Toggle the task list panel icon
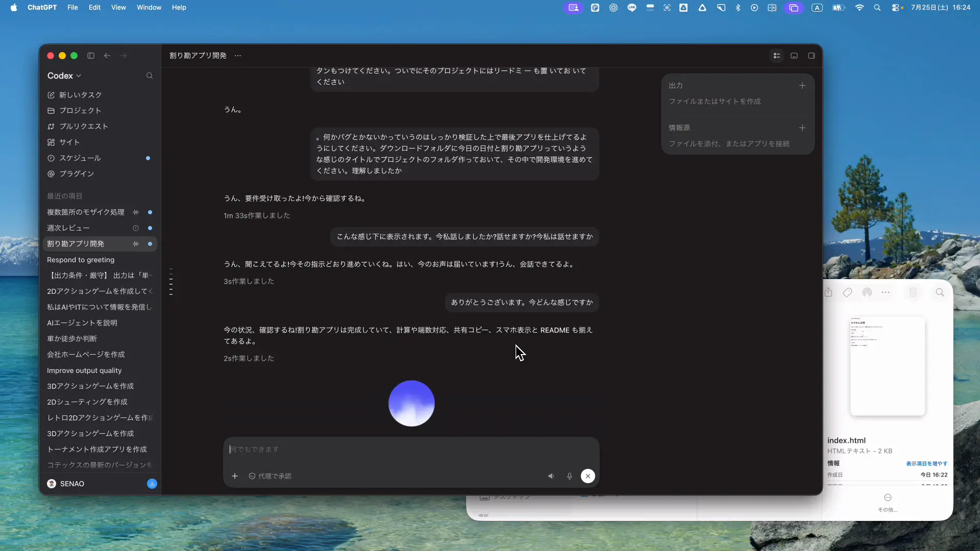Image resolution: width=980 pixels, height=551 pixels. [x=777, y=56]
